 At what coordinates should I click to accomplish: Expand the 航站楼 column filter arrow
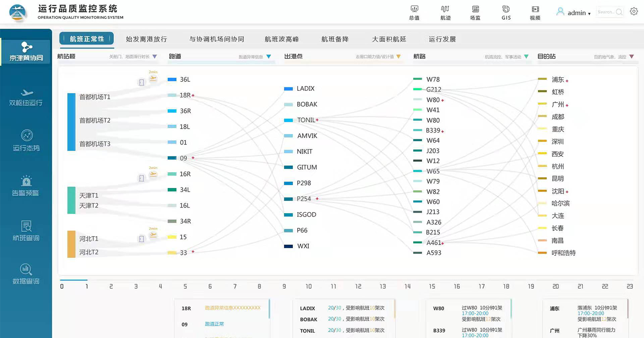(155, 57)
